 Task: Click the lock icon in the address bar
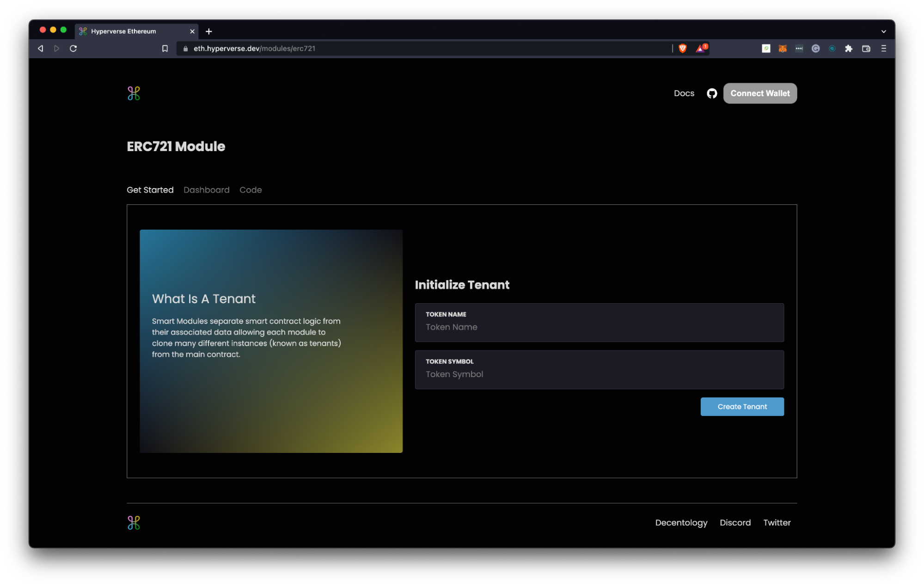click(185, 49)
